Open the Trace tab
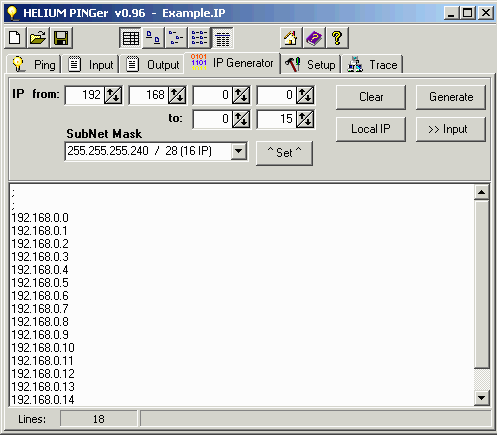The height and width of the screenshot is (435, 497). pyautogui.click(x=372, y=64)
